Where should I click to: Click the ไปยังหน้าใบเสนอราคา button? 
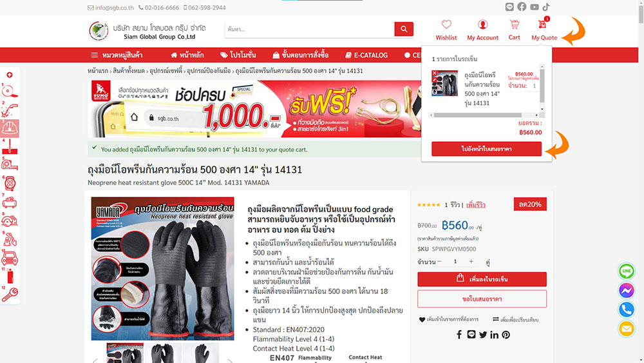tap(486, 149)
